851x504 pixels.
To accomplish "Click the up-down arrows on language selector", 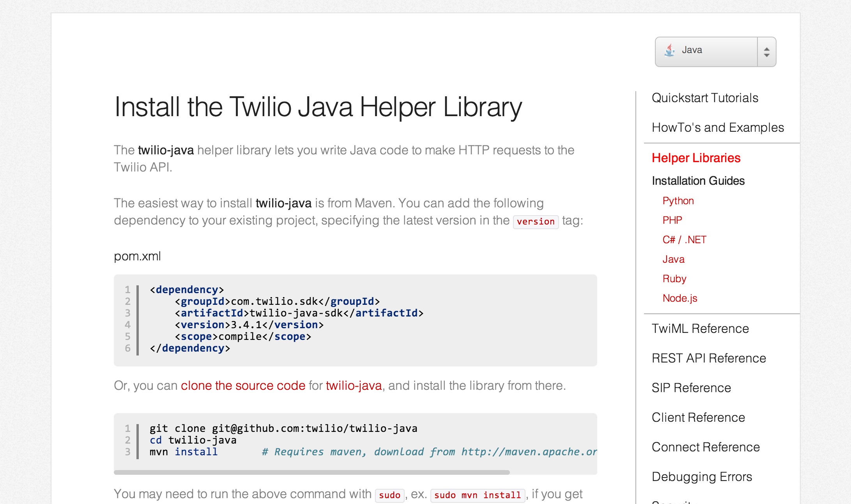I will (x=766, y=52).
